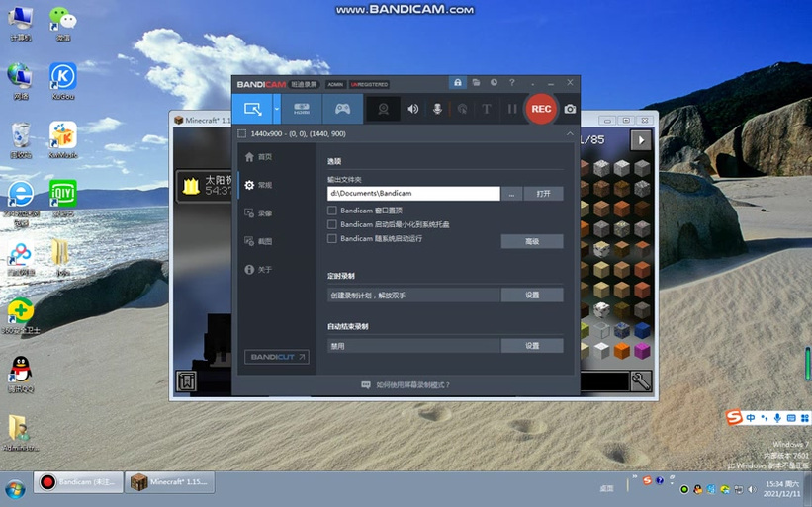Enable Bandicam run on system startup checkbox
The image size is (812, 507).
click(332, 238)
